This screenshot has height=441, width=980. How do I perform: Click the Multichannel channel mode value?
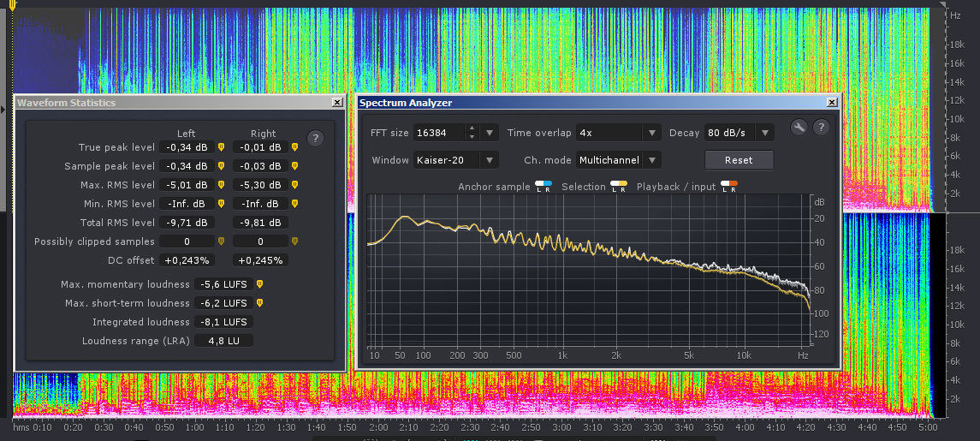click(x=610, y=160)
